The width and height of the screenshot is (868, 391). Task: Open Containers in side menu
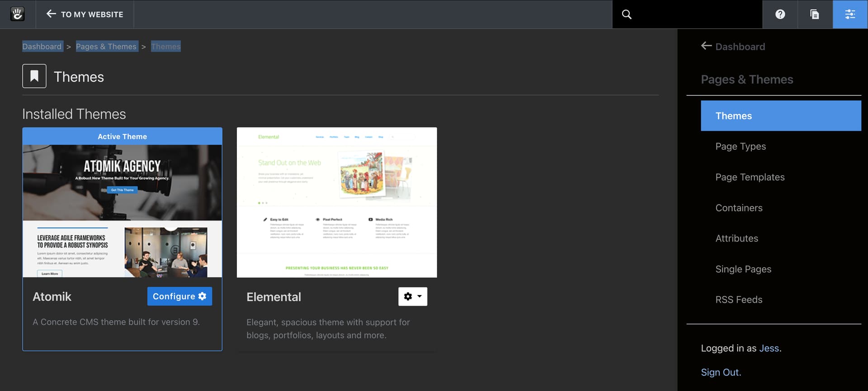click(739, 208)
